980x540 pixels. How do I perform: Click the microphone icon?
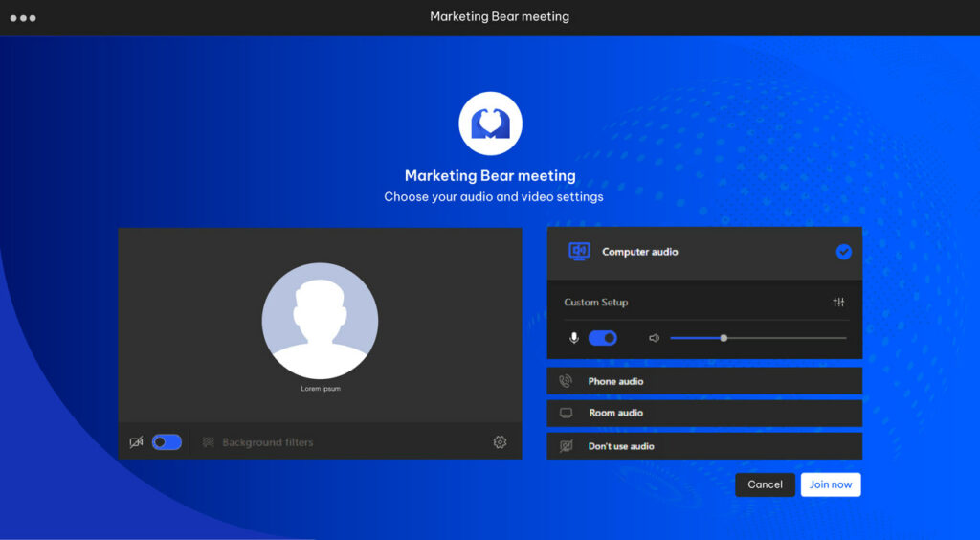click(x=574, y=338)
